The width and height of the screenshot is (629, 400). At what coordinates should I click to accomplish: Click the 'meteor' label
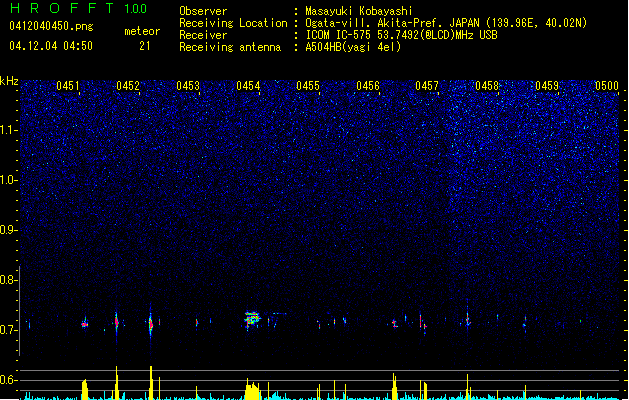coord(142,31)
